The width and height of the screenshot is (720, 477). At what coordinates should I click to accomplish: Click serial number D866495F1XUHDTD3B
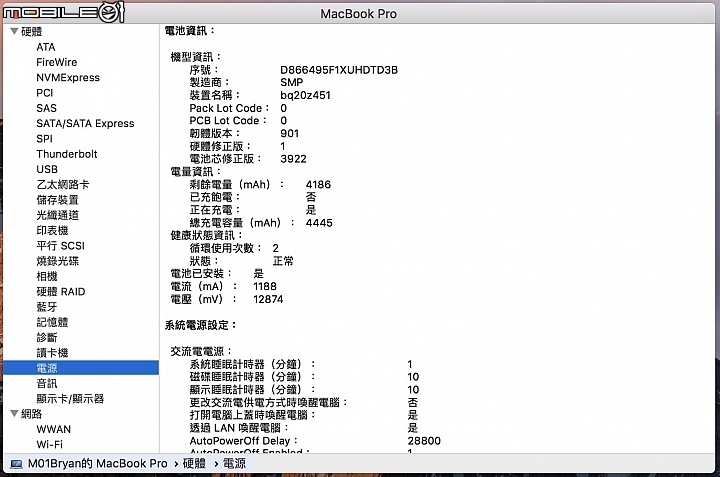(x=339, y=70)
